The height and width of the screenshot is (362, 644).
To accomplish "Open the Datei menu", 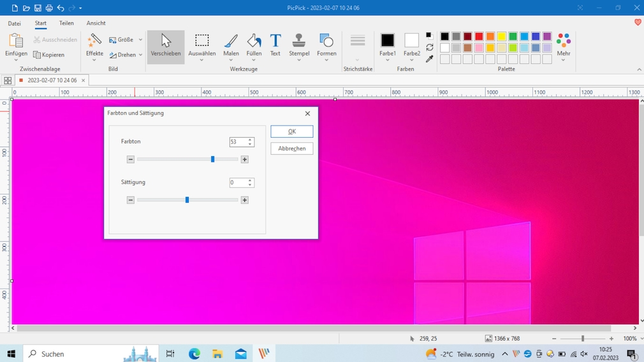I will click(x=14, y=23).
